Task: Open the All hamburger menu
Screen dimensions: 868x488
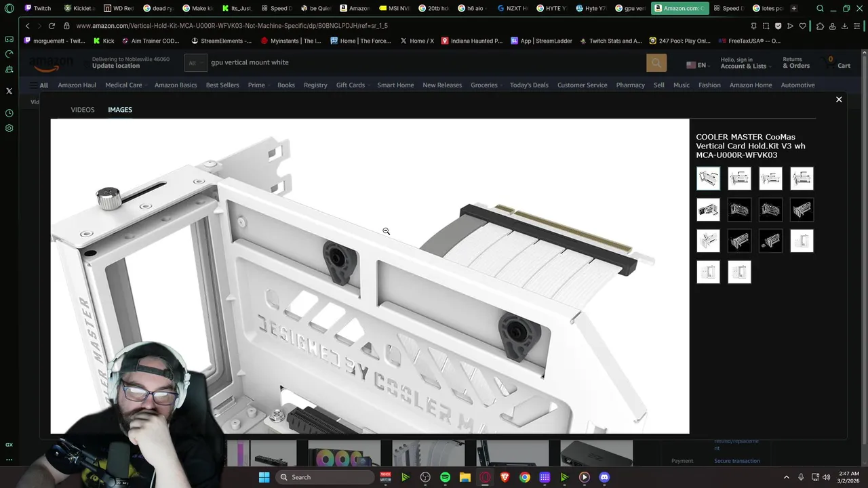Action: (x=38, y=85)
